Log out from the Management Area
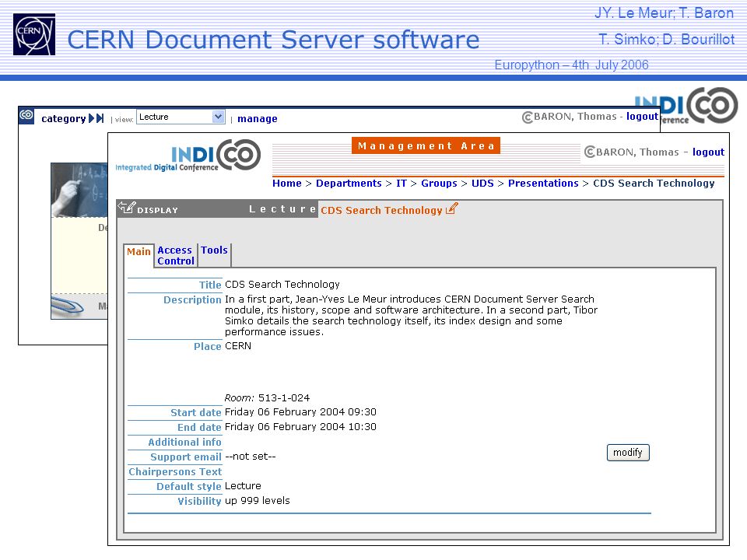Image resolution: width=747 pixels, height=560 pixels. pos(708,152)
